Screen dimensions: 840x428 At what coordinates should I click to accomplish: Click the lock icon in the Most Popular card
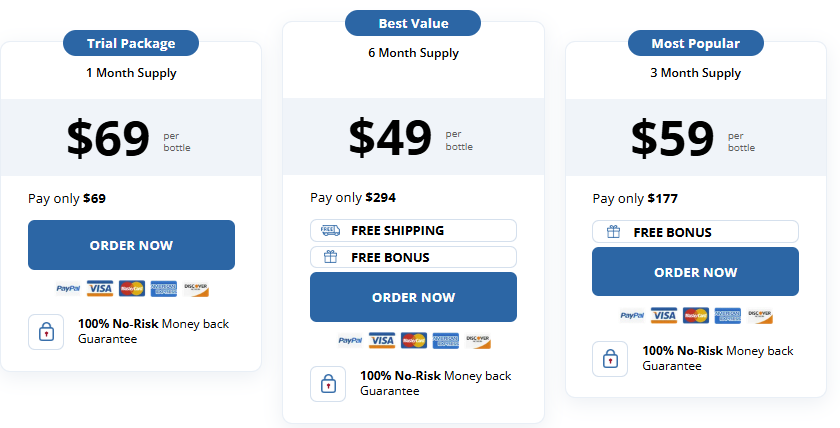pos(610,359)
